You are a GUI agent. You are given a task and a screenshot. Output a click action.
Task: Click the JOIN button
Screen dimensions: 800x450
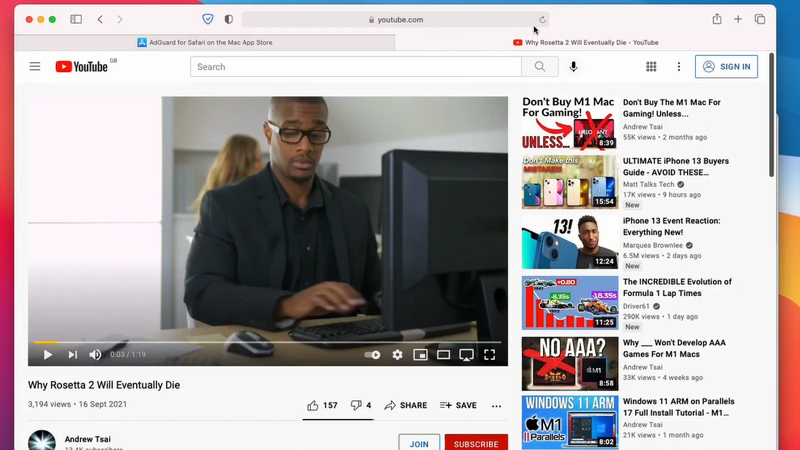(419, 443)
